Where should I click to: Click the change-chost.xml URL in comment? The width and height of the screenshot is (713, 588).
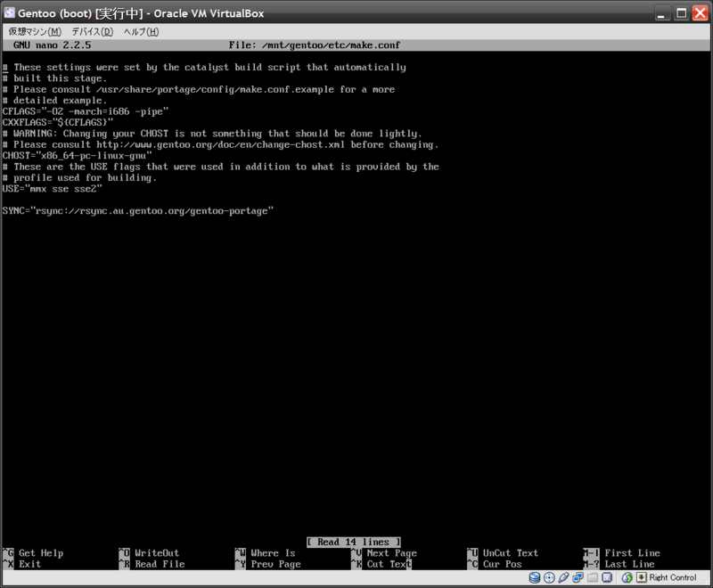click(x=220, y=144)
